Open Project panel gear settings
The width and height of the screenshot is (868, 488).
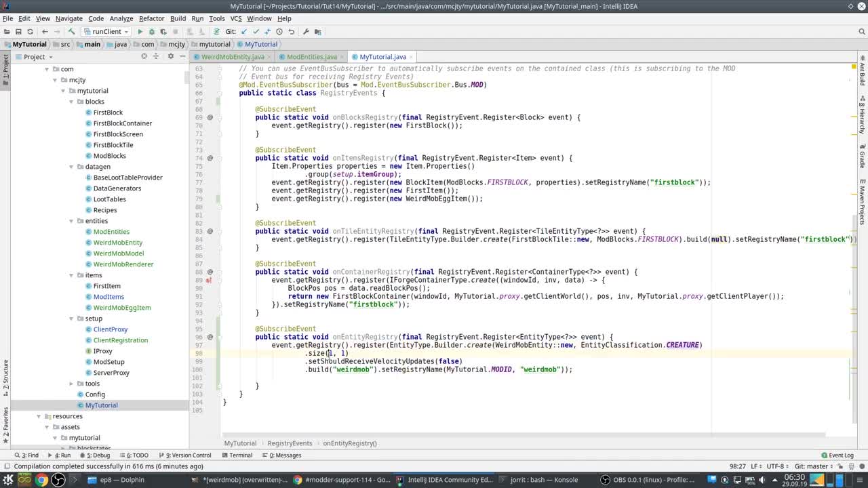point(170,56)
